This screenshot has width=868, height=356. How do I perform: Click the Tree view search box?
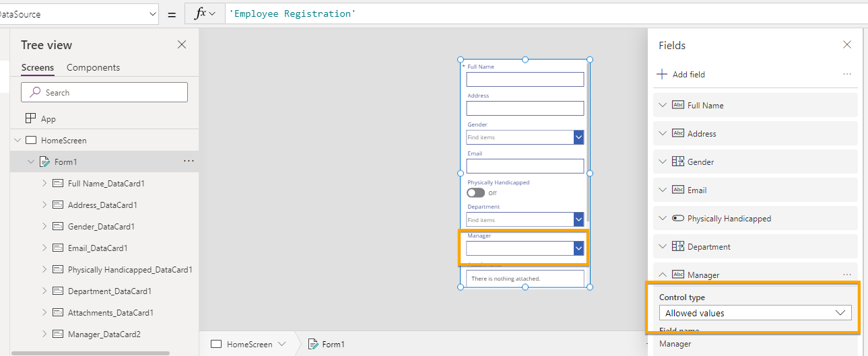[x=104, y=92]
